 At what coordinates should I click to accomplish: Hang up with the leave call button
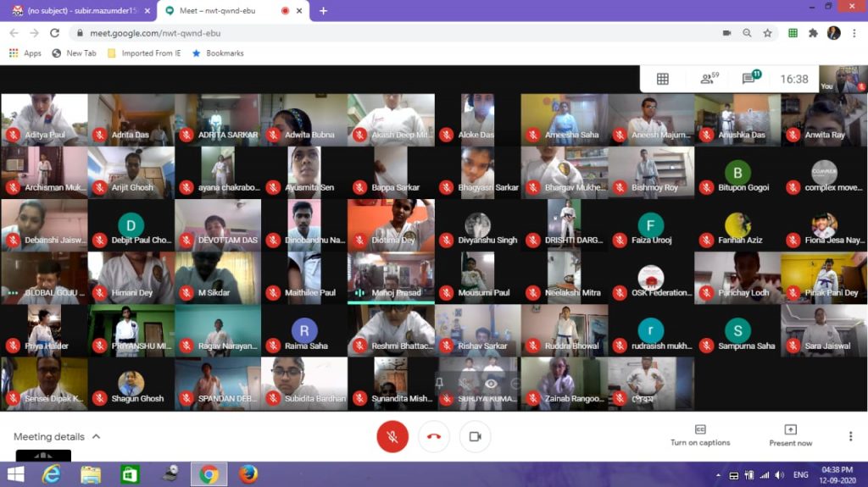[x=434, y=436]
